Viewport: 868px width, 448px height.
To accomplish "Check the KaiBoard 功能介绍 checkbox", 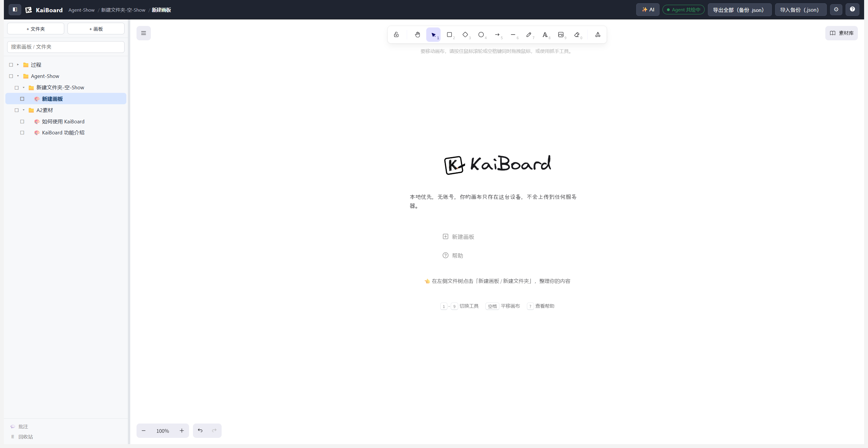I will (22, 133).
